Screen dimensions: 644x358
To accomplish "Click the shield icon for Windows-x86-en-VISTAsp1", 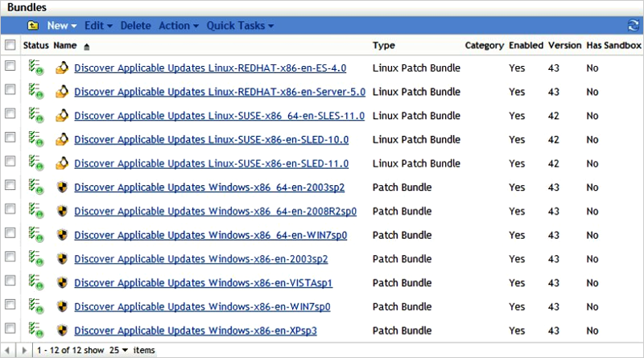I will tap(62, 282).
